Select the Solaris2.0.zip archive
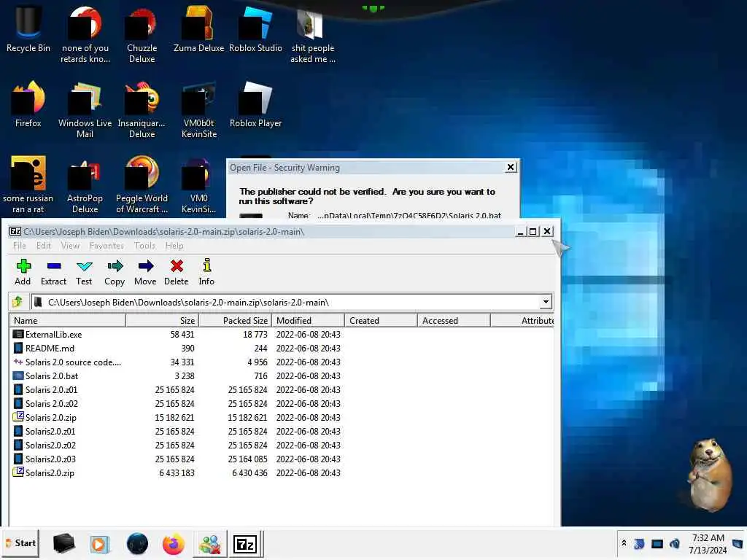 pos(281,472)
